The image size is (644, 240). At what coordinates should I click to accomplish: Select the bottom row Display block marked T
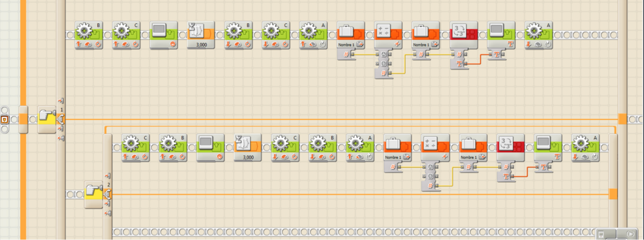[548, 148]
